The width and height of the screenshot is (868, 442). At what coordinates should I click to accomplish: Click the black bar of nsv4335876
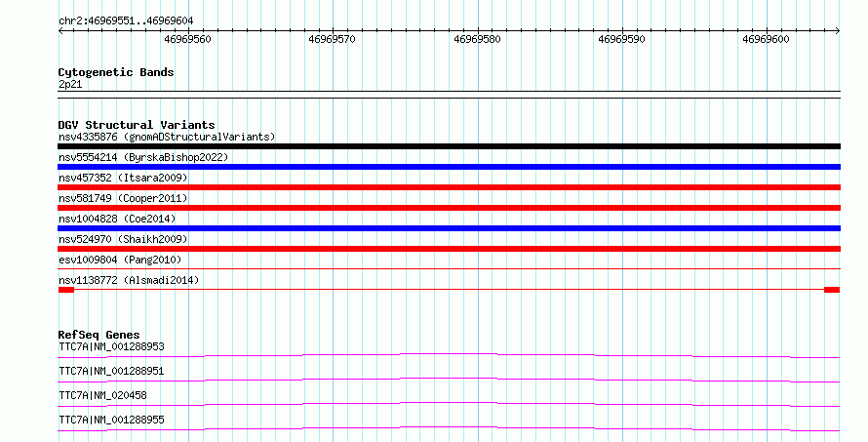click(x=449, y=146)
